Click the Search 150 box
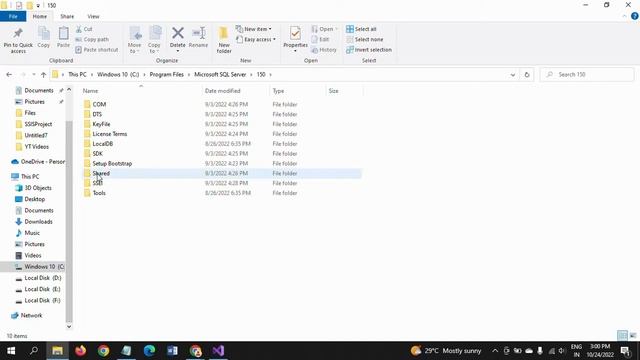This screenshot has height=360, width=640. tap(587, 75)
